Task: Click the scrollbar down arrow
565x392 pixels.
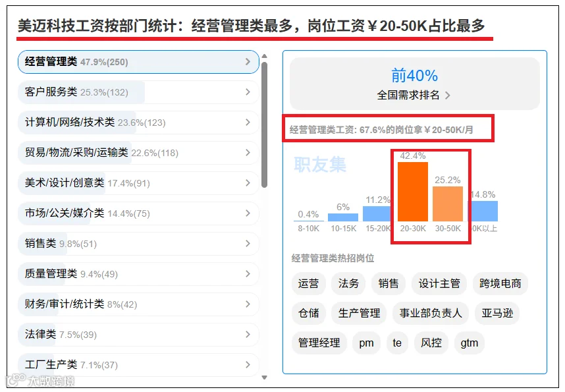Action: point(265,378)
